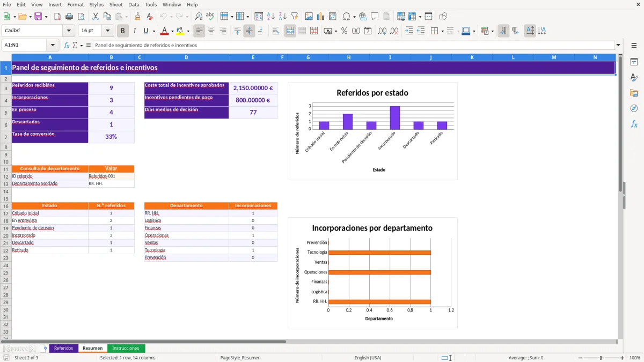Open the Font Name dropdown arrow
Image resolution: width=644 pixels, height=362 pixels.
69,31
